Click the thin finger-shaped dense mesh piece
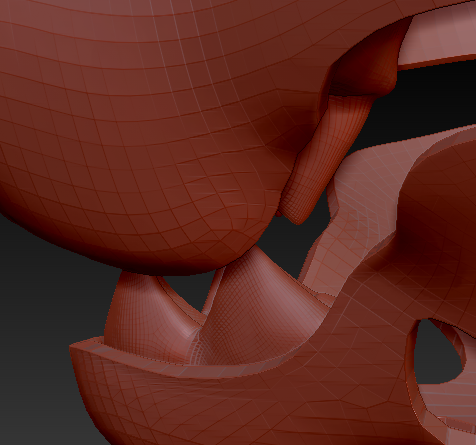 pyautogui.click(x=325, y=160)
